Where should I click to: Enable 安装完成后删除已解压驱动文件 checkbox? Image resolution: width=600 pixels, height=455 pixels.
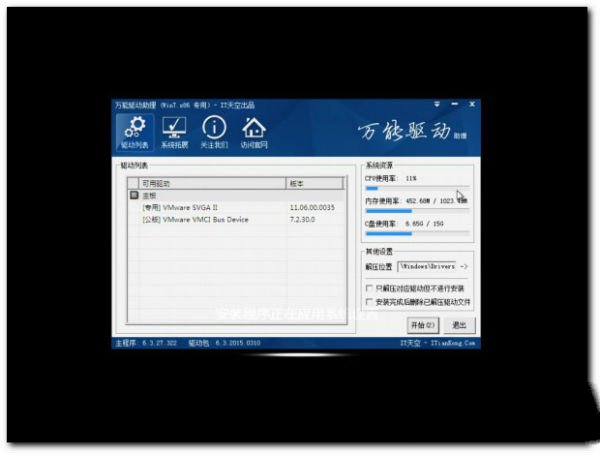370,301
